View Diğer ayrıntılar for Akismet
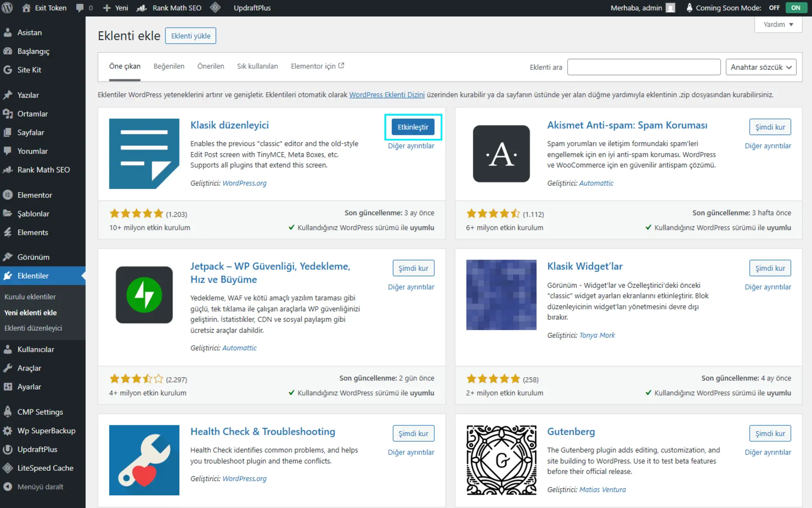 768,146
